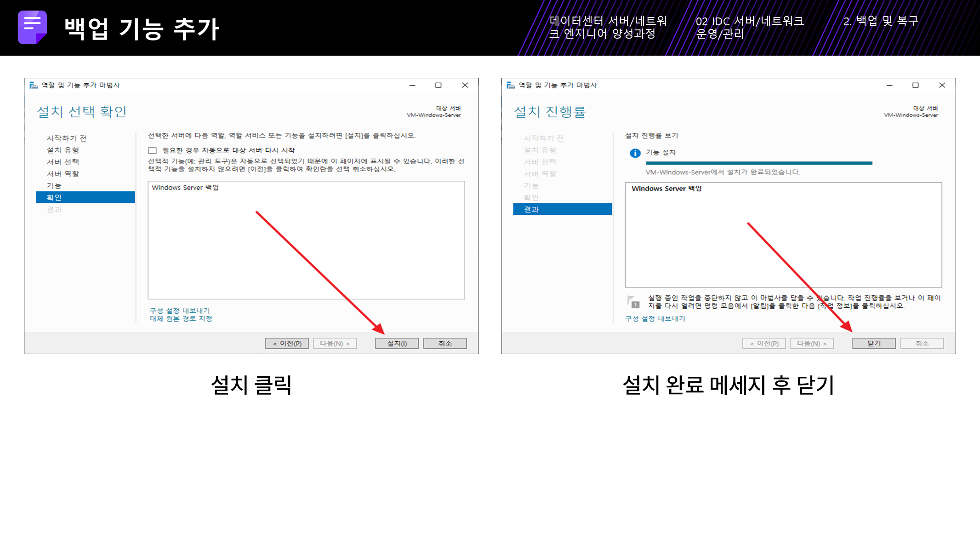
Task: Maximize the left 설치 선택 확인 window
Action: click(439, 85)
